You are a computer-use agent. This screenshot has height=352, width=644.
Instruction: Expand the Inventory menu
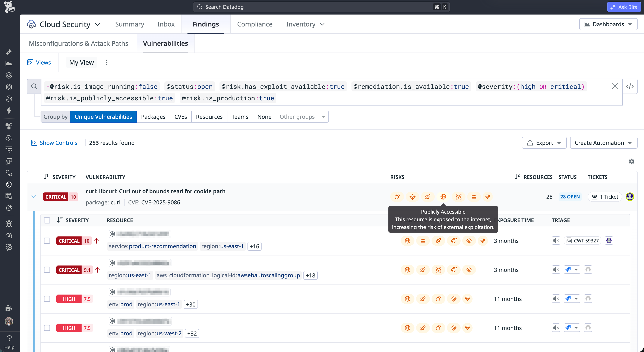pyautogui.click(x=305, y=24)
